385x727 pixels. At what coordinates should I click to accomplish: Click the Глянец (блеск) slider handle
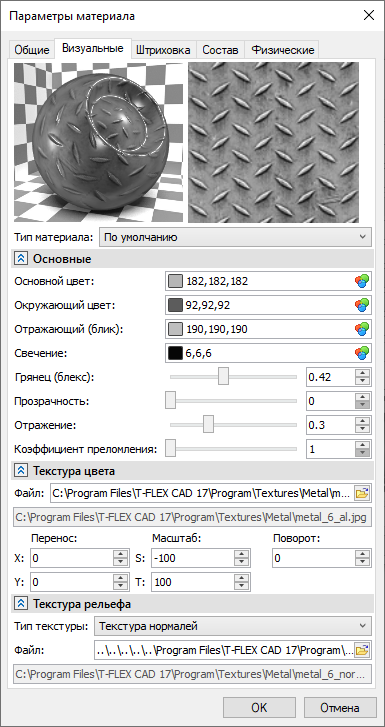pyautogui.click(x=224, y=376)
